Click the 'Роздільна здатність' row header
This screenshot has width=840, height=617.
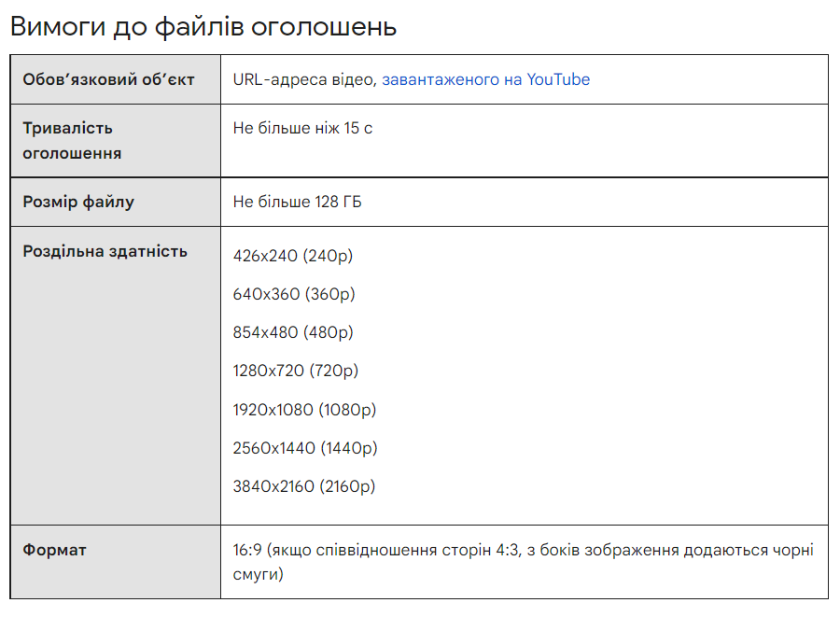pyautogui.click(x=115, y=375)
